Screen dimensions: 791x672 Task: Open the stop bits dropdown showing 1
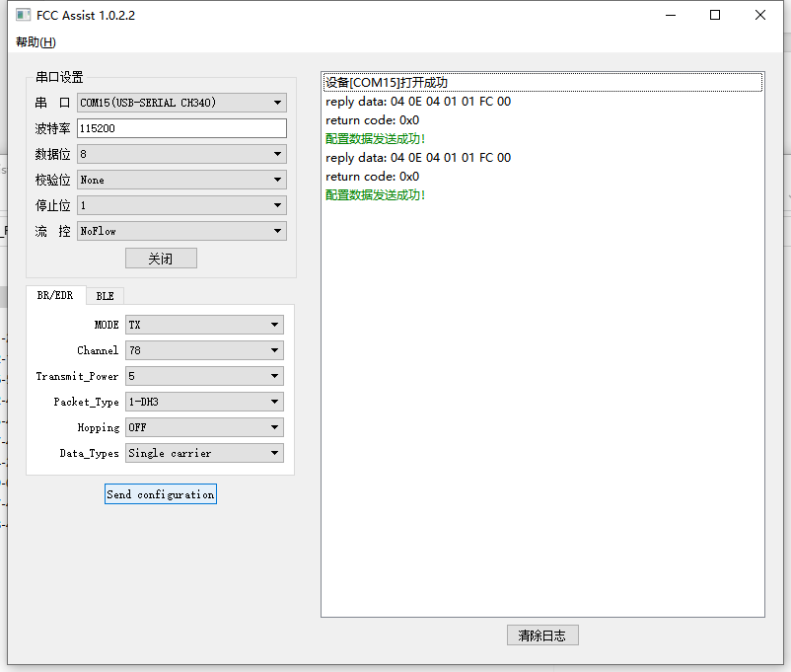(181, 205)
